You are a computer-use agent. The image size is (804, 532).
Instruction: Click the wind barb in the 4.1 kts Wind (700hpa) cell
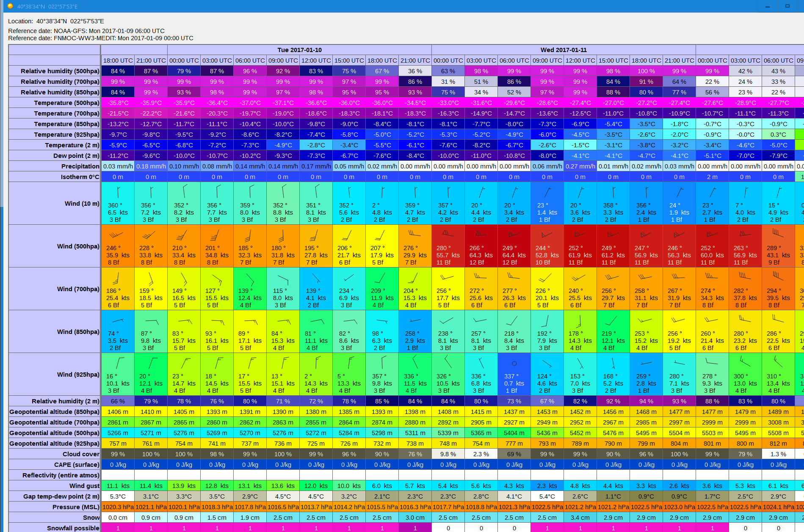coord(316,278)
